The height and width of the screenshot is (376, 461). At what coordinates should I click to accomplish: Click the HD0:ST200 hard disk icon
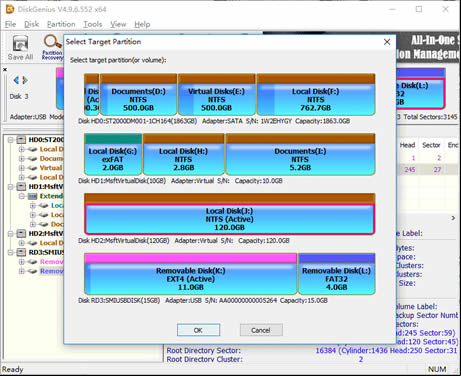[22, 139]
